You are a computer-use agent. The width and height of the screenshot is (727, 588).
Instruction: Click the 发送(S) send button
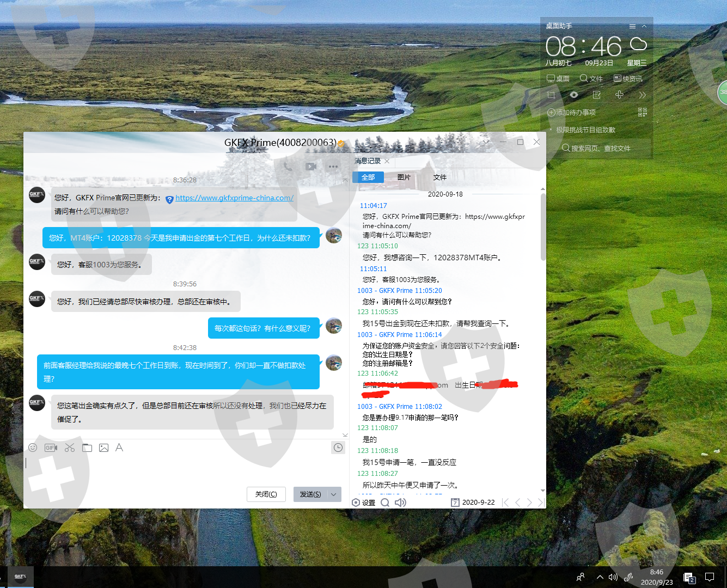[x=310, y=494]
